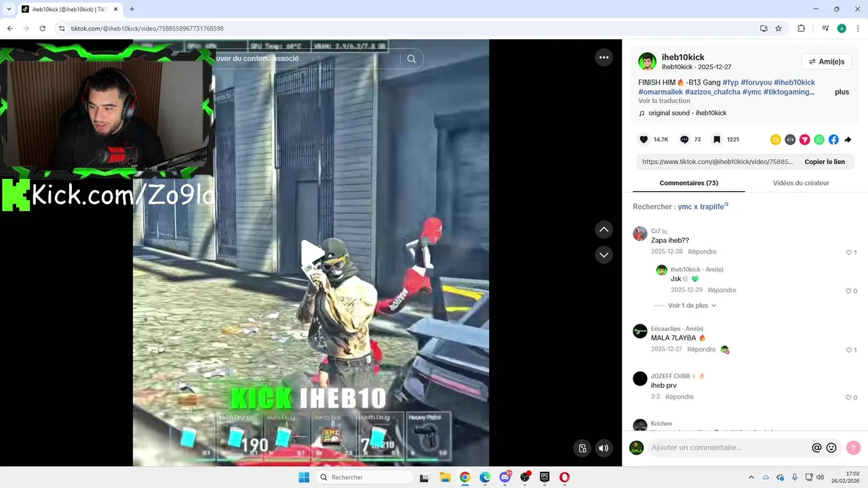Select the iheb10kick TikTok browser tab
This screenshot has width=868, height=488.
(x=68, y=9)
